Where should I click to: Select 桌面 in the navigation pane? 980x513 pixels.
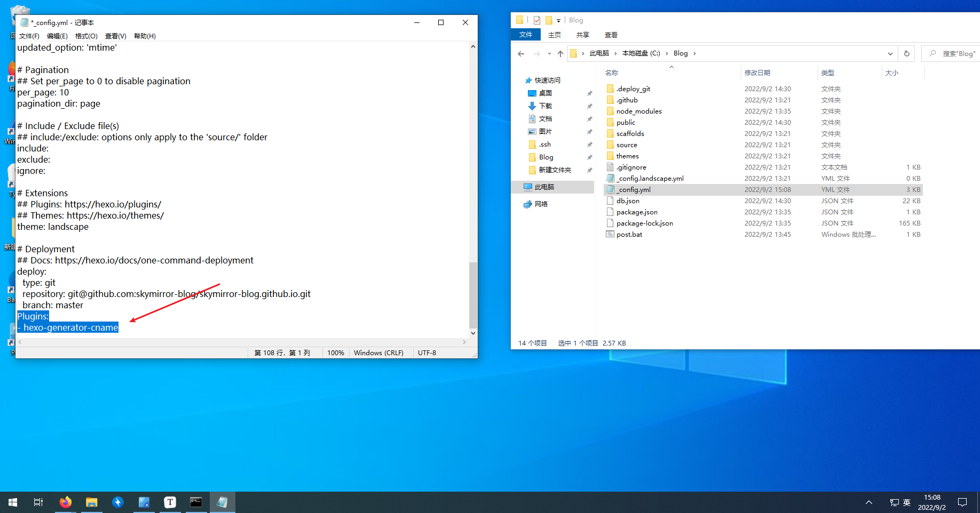pos(545,93)
